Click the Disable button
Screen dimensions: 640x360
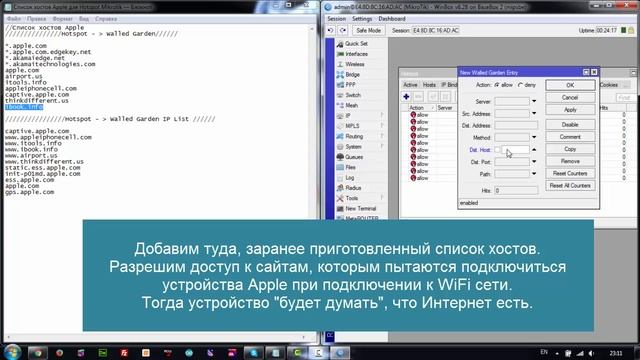(x=570, y=124)
